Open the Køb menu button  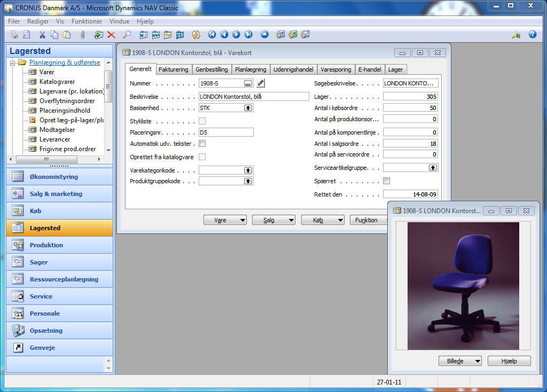click(x=323, y=220)
